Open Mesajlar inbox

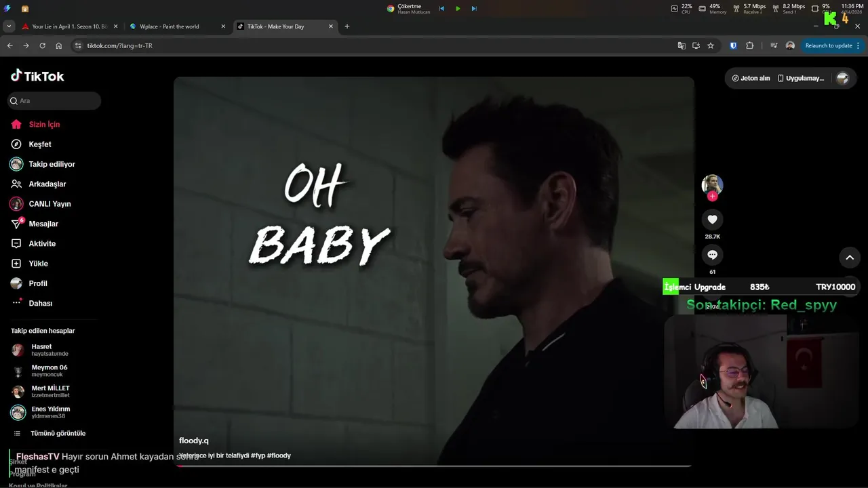(x=43, y=224)
